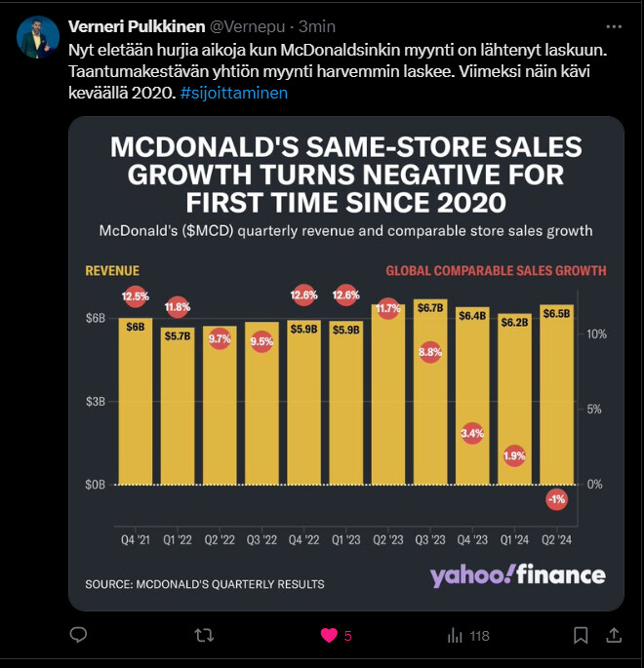
Task: Open the McDonald's chart image
Action: [346, 363]
